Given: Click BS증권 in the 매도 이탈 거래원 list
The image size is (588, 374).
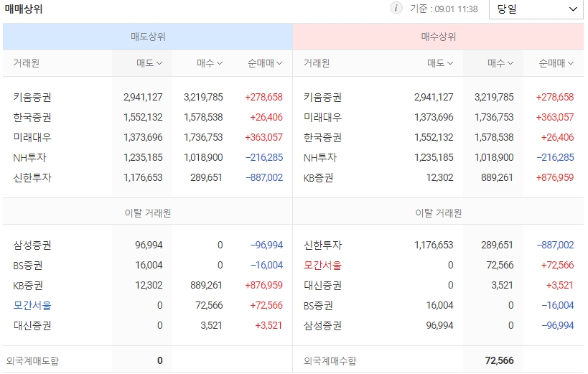Looking at the screenshot, I should coord(28,265).
